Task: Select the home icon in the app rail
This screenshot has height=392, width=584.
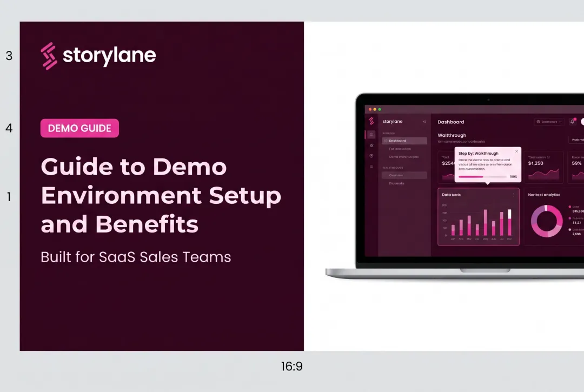Action: click(371, 135)
